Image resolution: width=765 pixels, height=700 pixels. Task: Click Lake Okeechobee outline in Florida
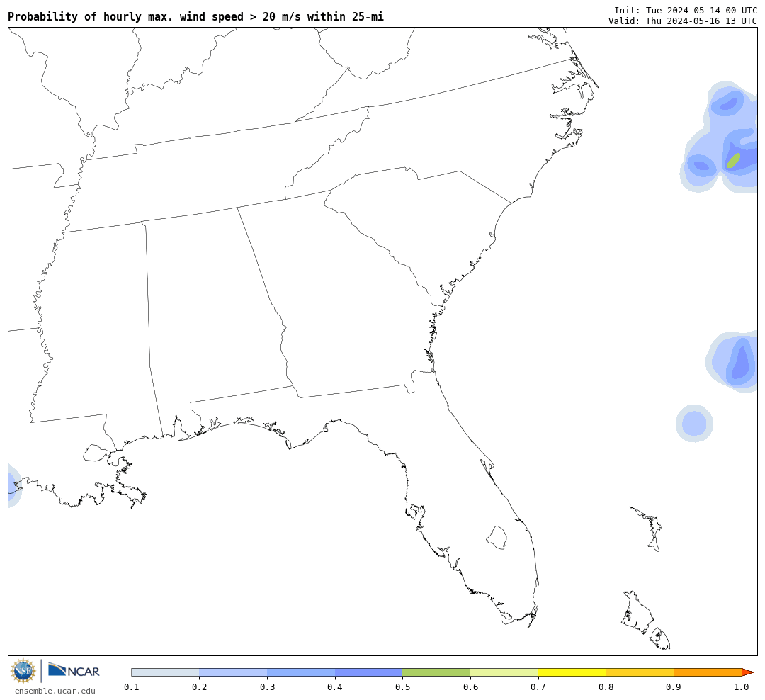[497, 538]
